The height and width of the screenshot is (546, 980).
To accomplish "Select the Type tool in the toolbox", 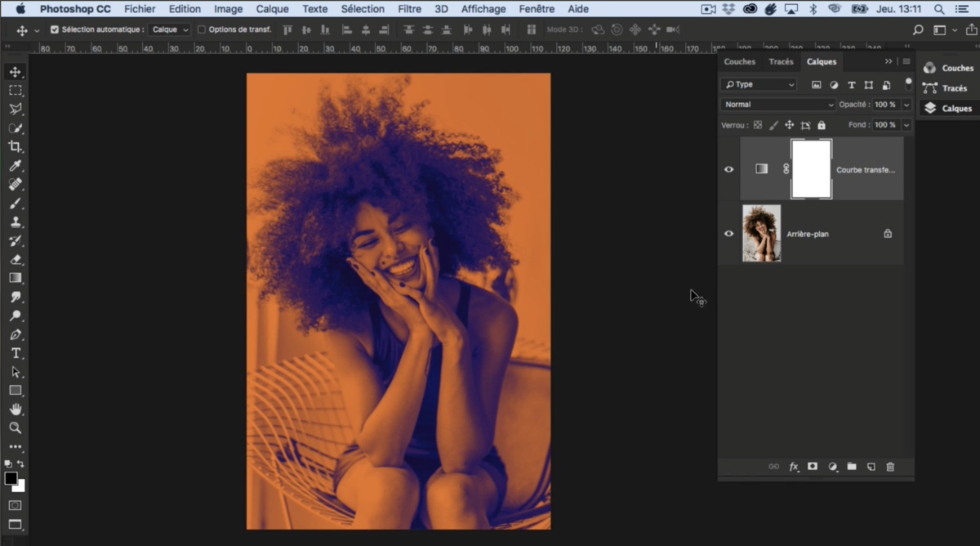I will pos(15,353).
